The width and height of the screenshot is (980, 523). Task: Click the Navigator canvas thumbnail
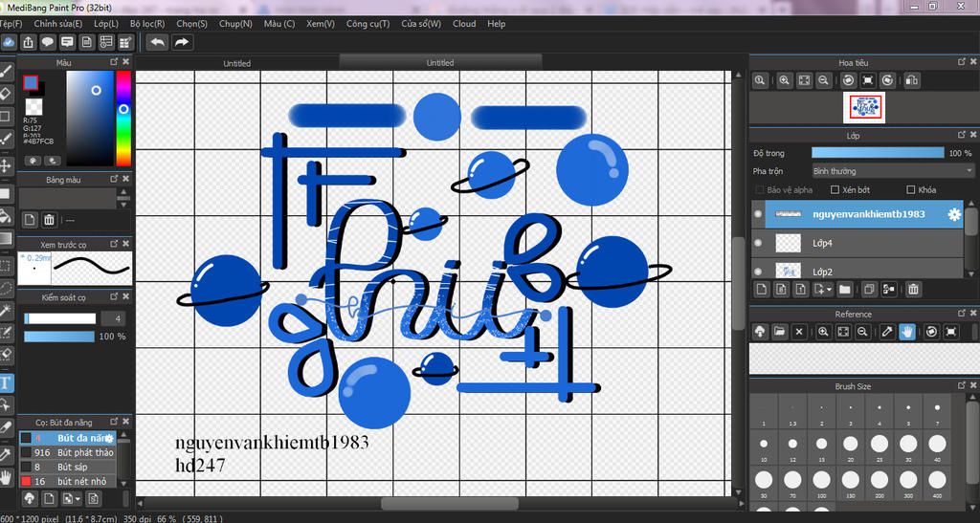(x=864, y=108)
